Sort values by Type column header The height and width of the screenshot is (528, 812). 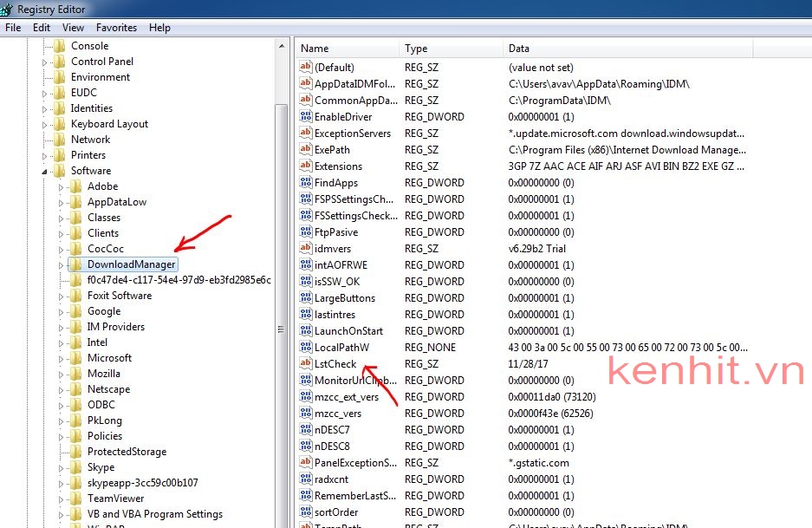tap(451, 49)
